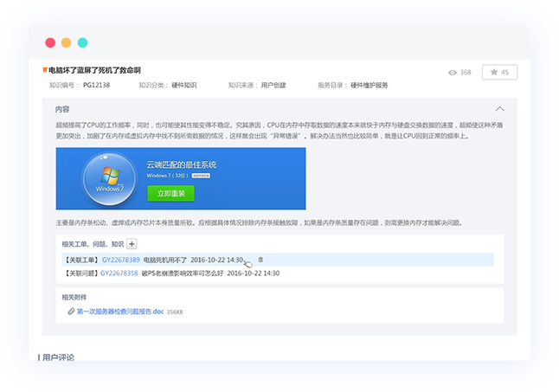This screenshot has height=392, width=559.
Task: Collapse the 内容 section with the chevron
Action: point(500,109)
